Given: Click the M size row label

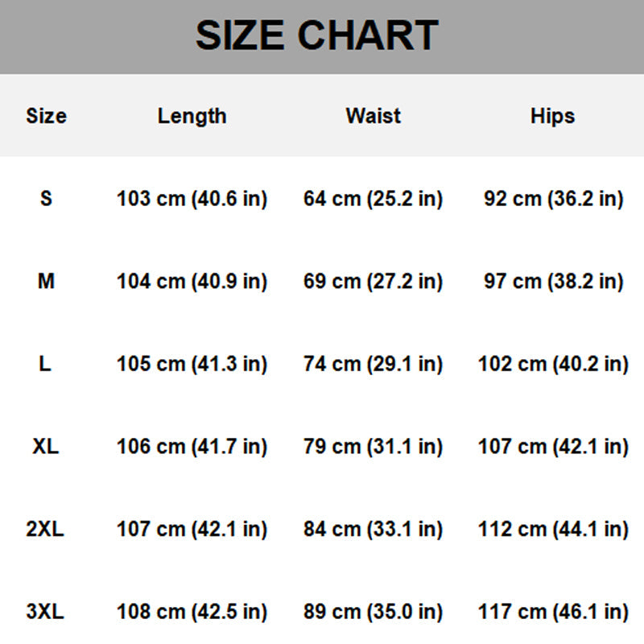Looking at the screenshot, I should pos(46,282).
